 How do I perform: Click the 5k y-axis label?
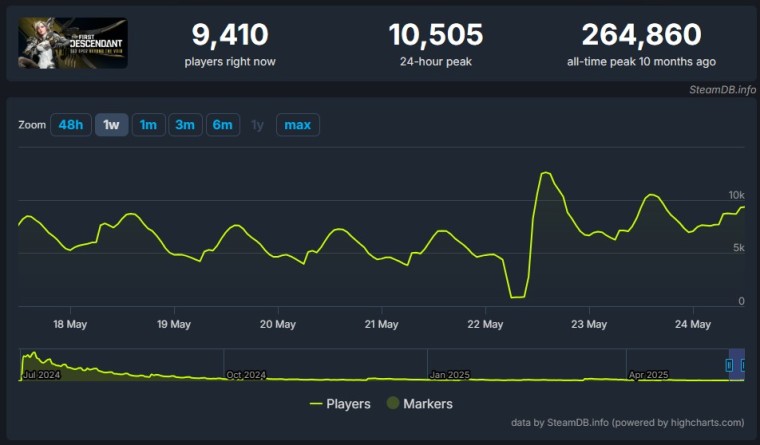coord(739,248)
